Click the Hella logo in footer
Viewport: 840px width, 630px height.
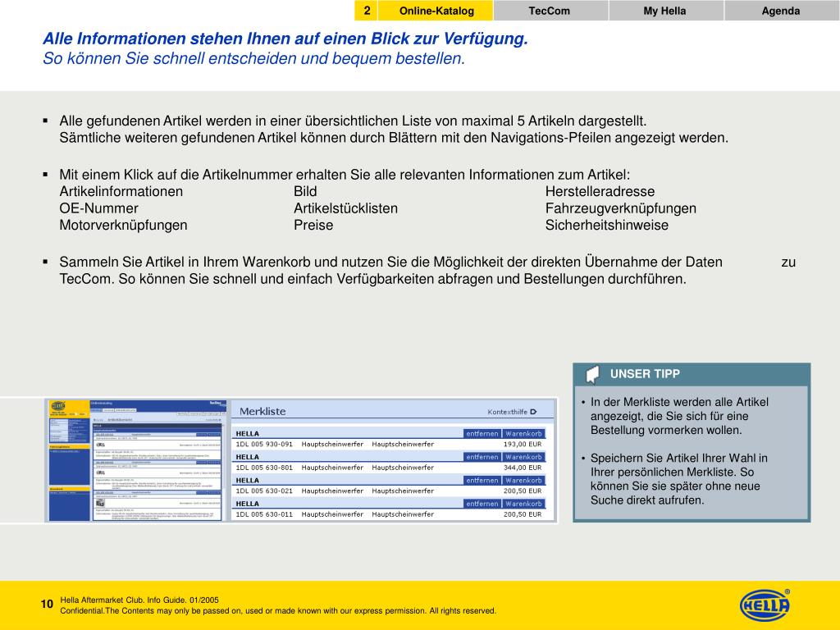[765, 605]
